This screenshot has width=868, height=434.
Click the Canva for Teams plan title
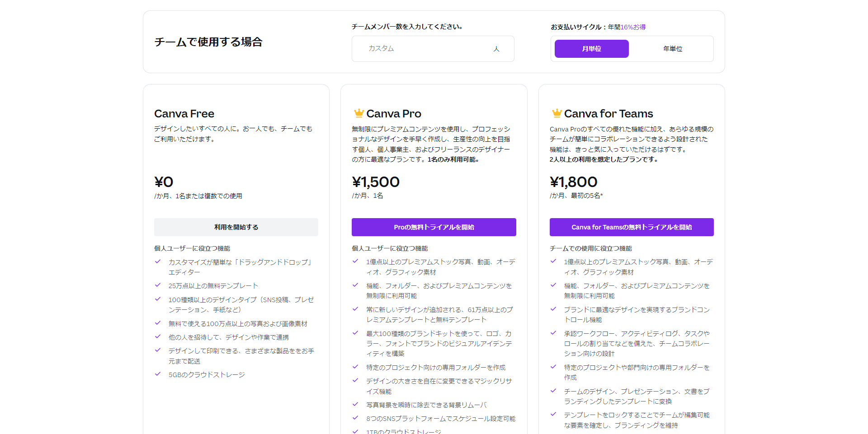click(609, 113)
